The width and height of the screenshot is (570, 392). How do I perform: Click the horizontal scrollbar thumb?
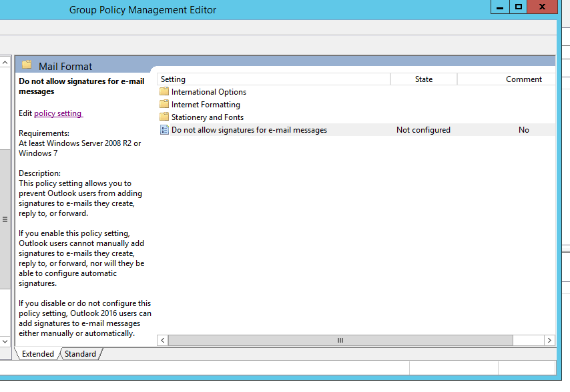[340, 340]
